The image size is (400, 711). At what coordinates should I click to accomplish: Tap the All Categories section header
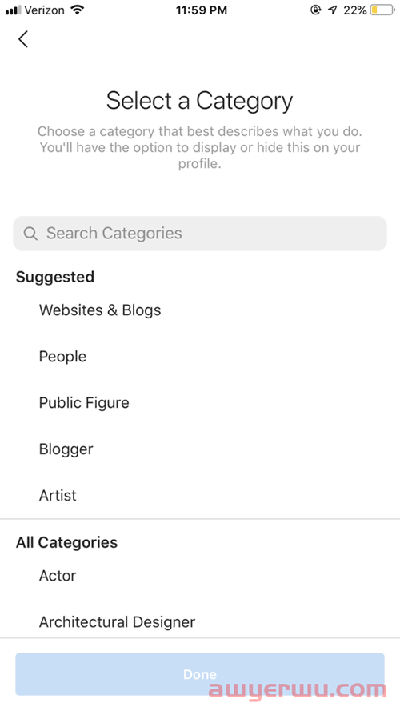tap(67, 543)
